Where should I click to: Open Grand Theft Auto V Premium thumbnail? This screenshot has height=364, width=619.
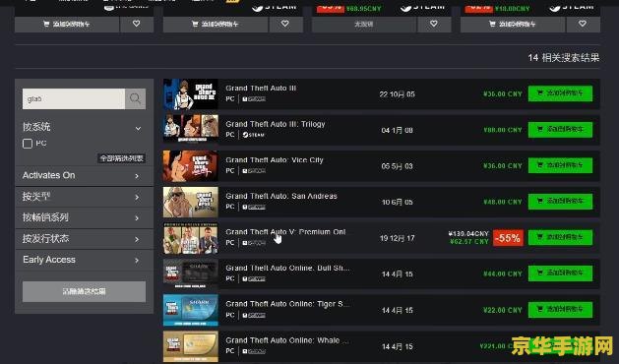190,238
